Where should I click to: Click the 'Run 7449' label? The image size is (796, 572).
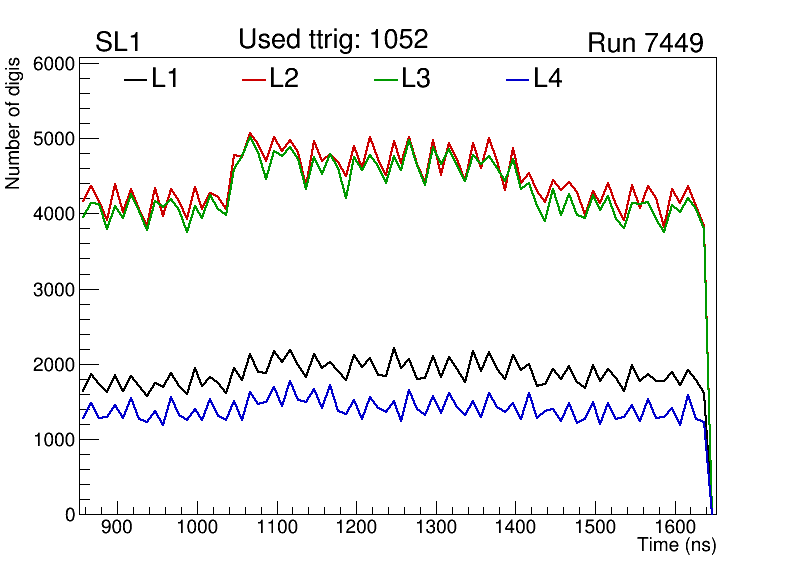click(x=645, y=43)
